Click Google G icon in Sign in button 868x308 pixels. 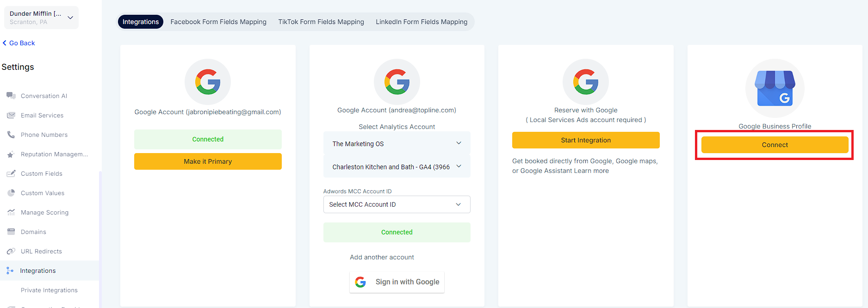pyautogui.click(x=360, y=282)
